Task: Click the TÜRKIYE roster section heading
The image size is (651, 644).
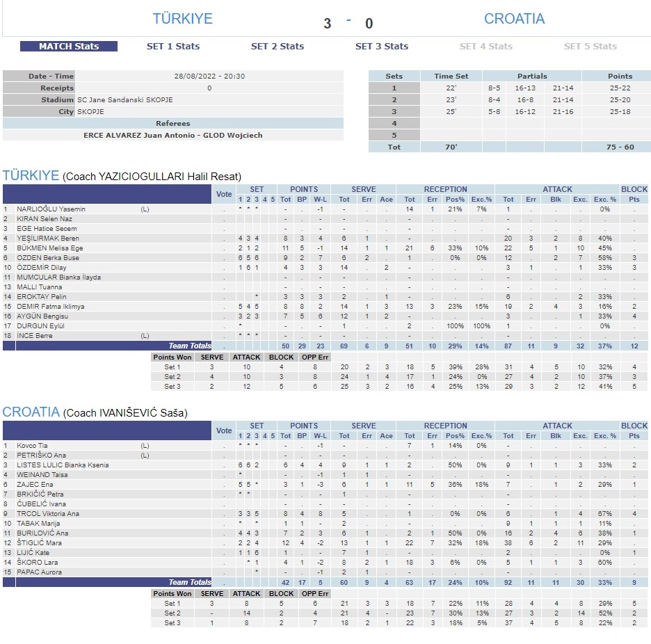Action: 31,175
